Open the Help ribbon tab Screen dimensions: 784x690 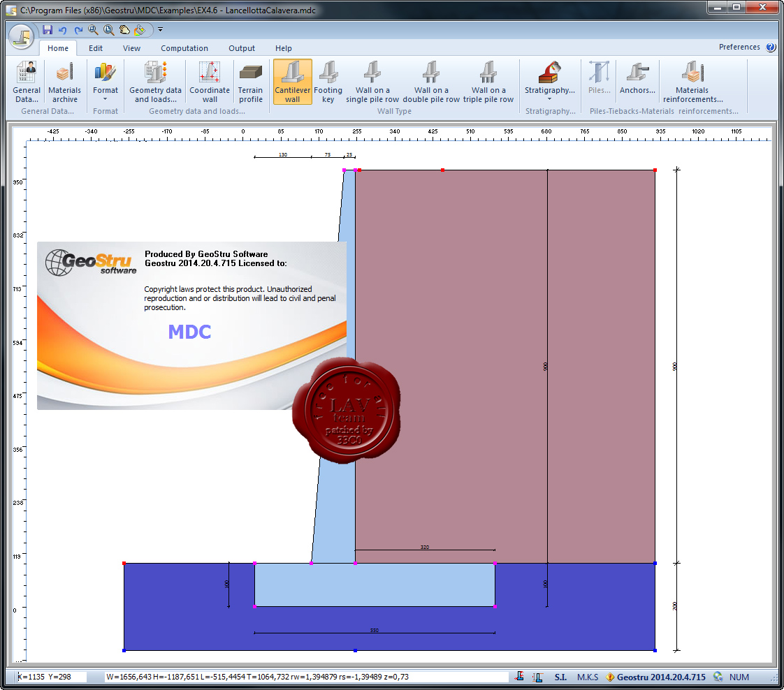(x=284, y=48)
